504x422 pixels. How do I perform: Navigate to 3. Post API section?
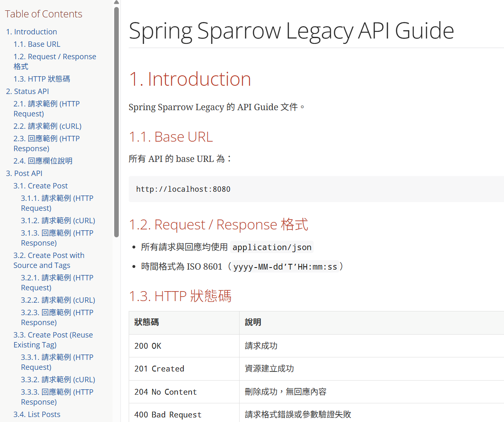coord(24,174)
